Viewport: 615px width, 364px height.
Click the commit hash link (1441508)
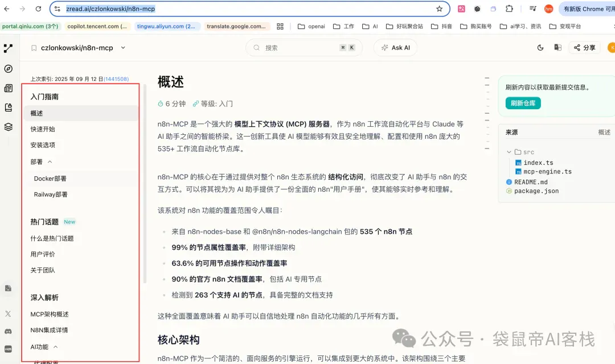pos(116,78)
